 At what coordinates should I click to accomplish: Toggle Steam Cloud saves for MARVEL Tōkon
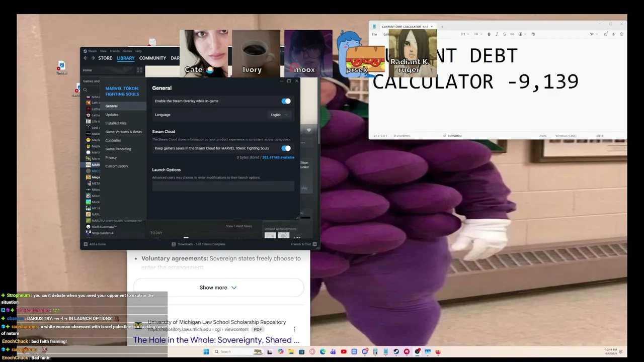286,148
